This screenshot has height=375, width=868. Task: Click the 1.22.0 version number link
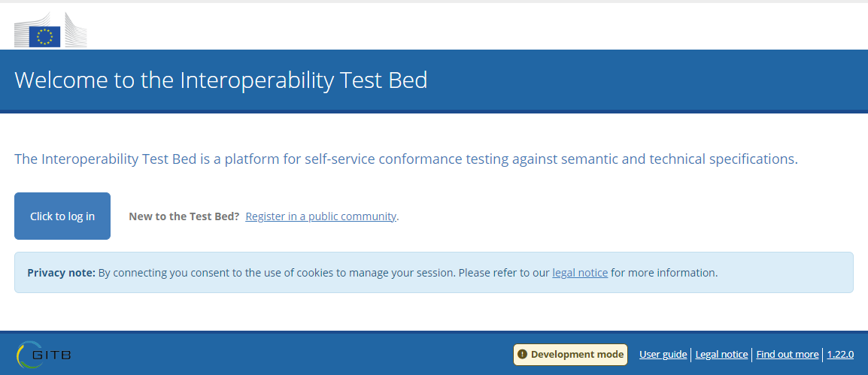point(840,355)
